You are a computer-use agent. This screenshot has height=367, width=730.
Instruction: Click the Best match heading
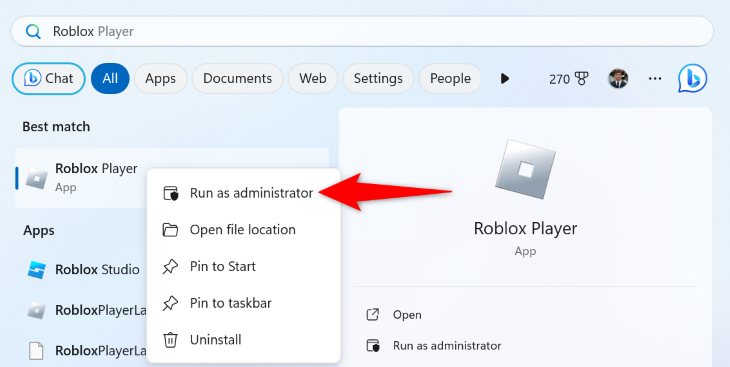point(56,127)
